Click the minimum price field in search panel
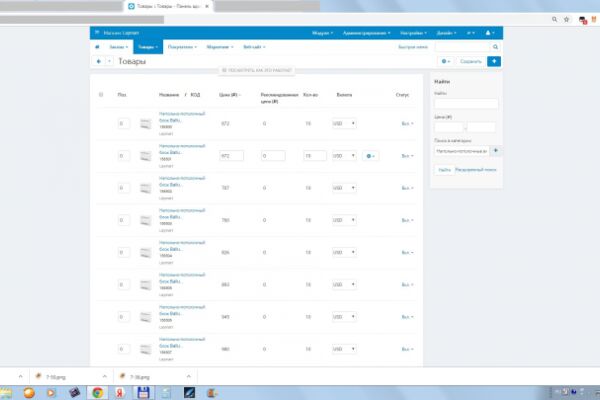600x400 pixels. [x=449, y=127]
